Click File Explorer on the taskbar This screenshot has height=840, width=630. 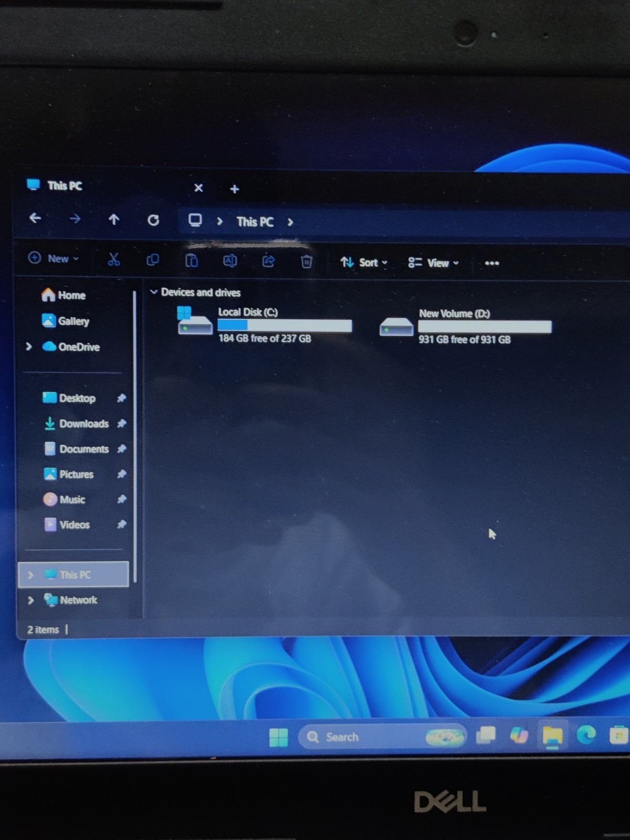tap(552, 735)
